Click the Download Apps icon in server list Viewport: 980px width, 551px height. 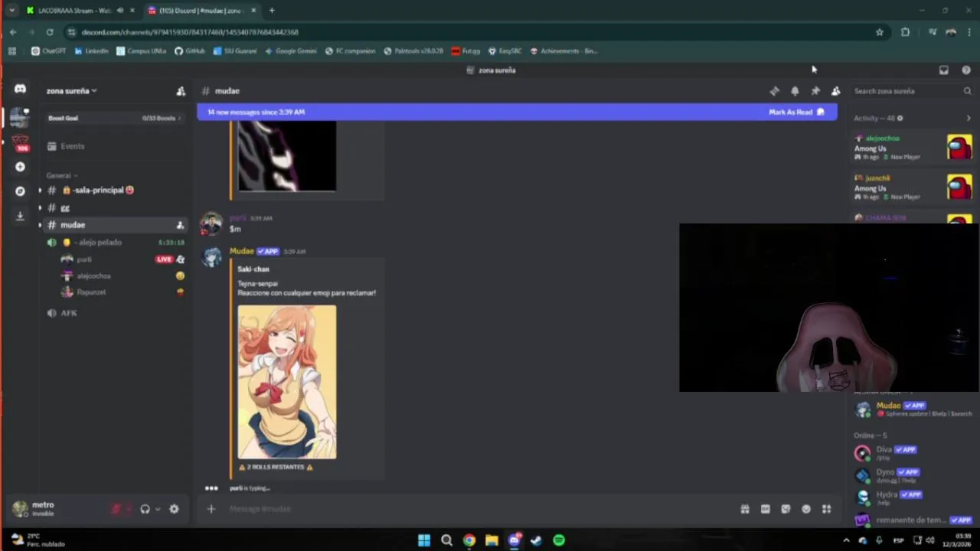20,216
